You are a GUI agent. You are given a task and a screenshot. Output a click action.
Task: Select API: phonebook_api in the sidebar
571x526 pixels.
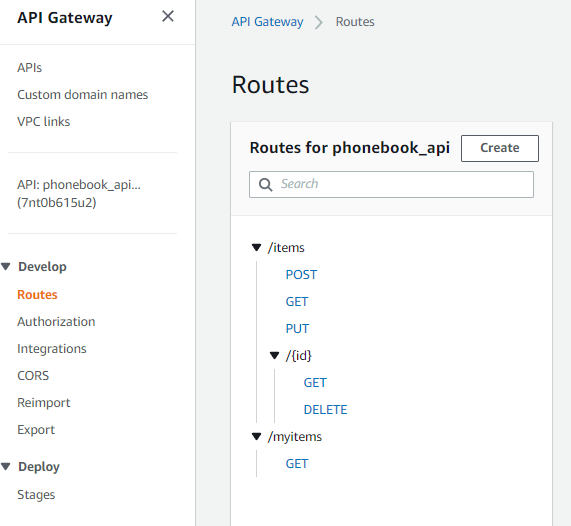[79, 193]
